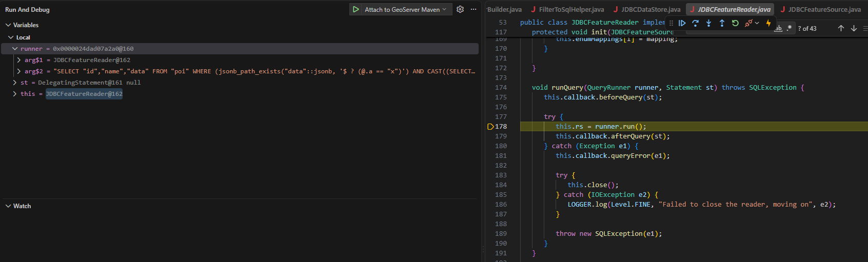Switch to FilterToSqlHelper.java tab

click(567, 9)
